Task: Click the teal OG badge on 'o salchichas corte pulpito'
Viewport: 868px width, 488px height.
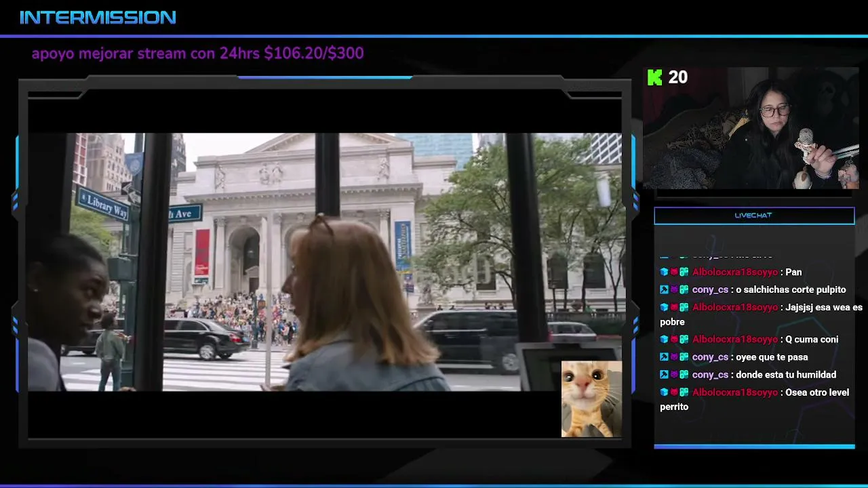Action: [684, 289]
